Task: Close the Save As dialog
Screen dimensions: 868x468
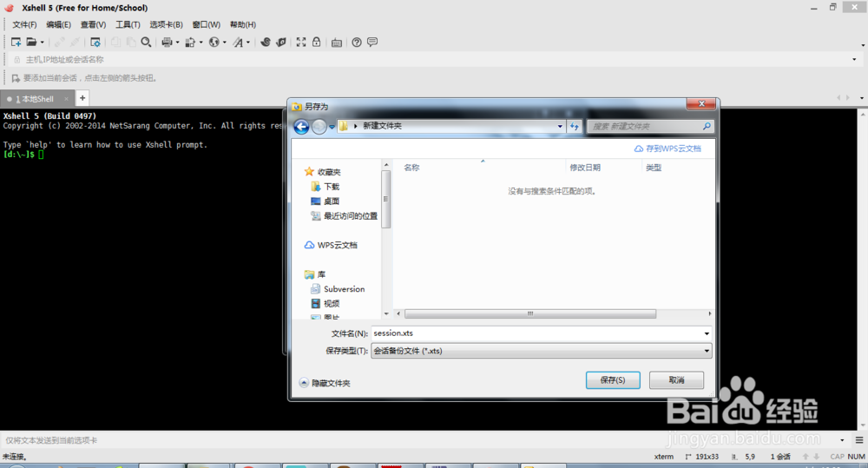Action: [701, 104]
